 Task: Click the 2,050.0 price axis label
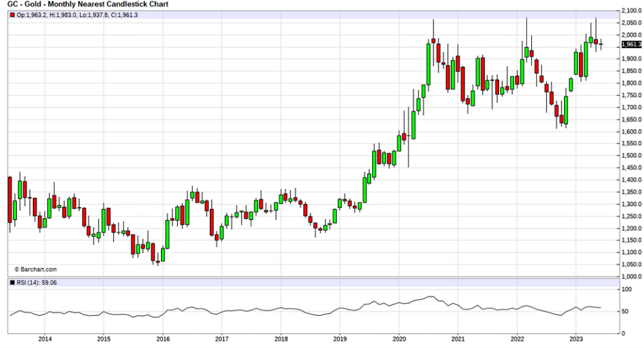[631, 23]
